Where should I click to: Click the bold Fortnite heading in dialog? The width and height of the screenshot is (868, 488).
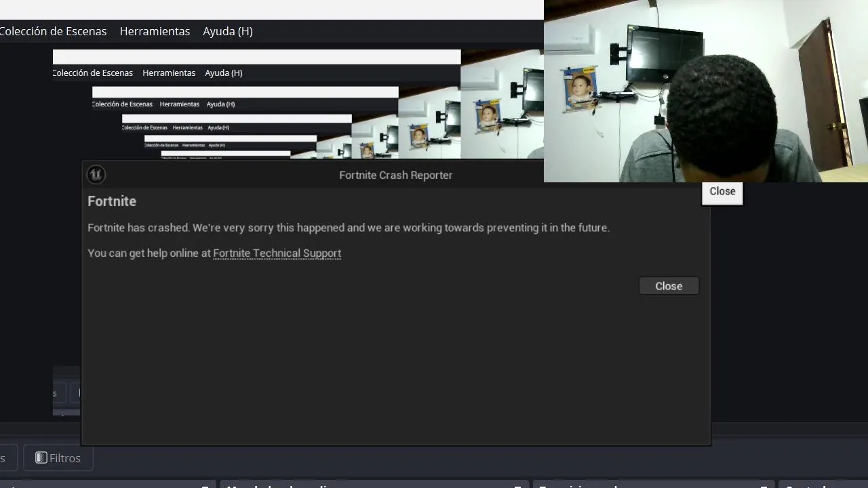(112, 201)
